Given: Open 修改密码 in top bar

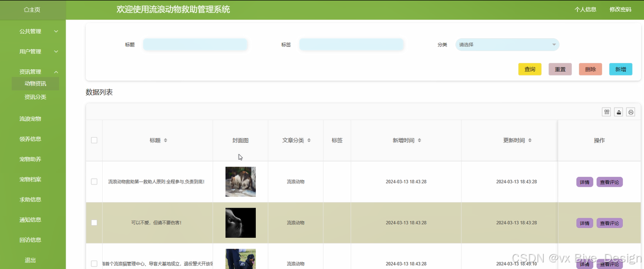Looking at the screenshot, I should pos(620,9).
